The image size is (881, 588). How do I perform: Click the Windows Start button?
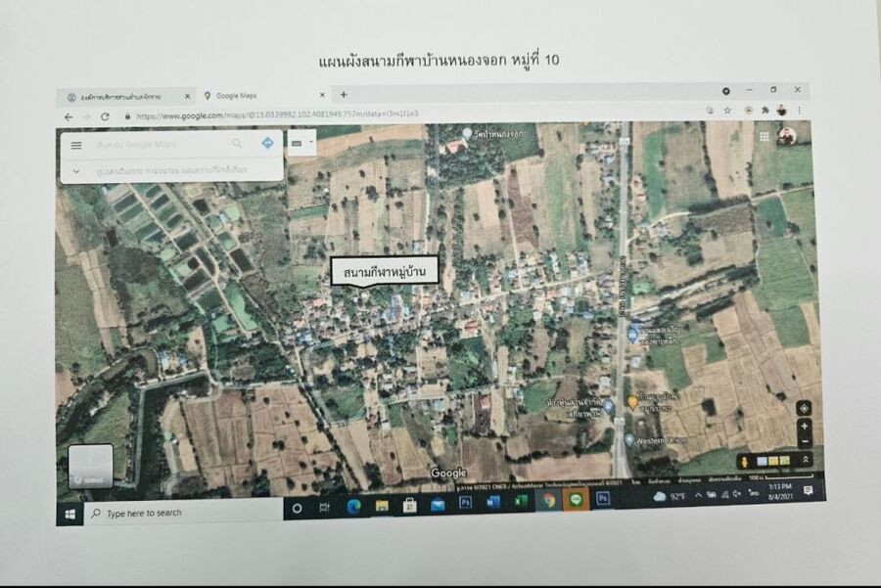click(70, 513)
